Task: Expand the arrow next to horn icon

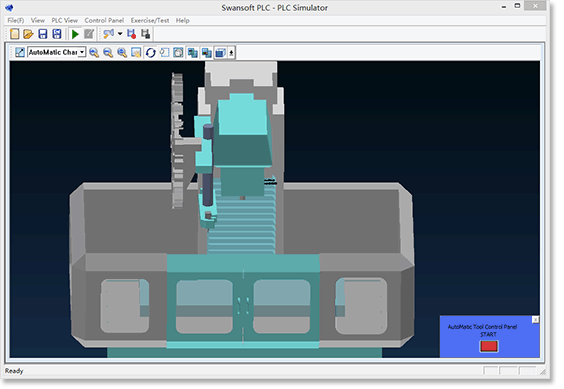Action: (120, 34)
